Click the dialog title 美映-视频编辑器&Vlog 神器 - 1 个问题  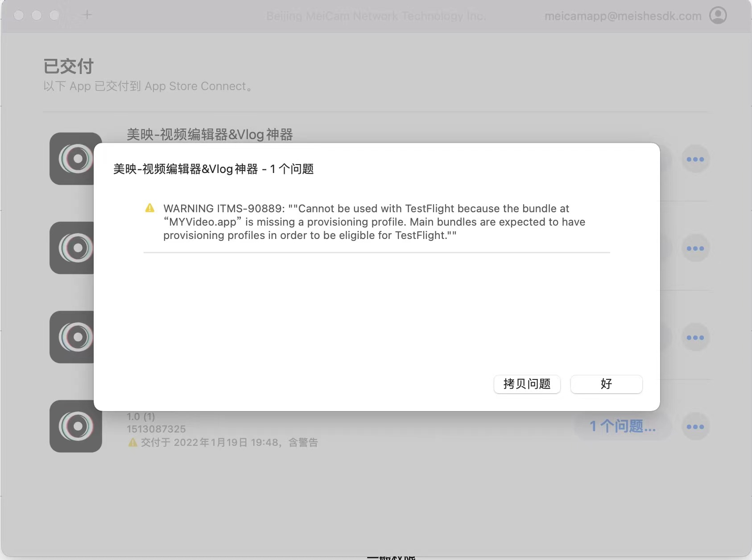pyautogui.click(x=214, y=169)
